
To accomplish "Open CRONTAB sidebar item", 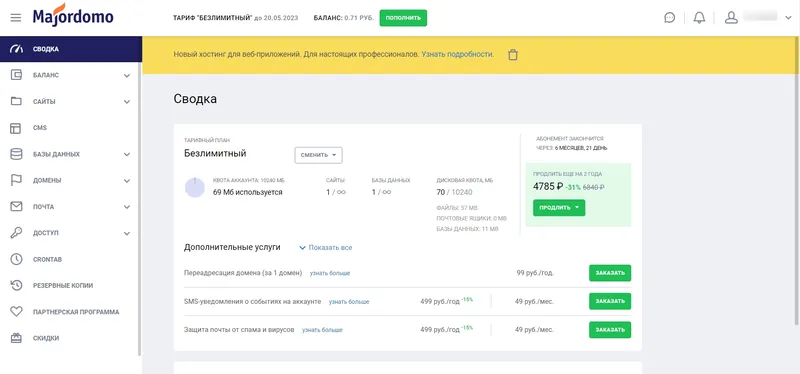I will (x=69, y=259).
